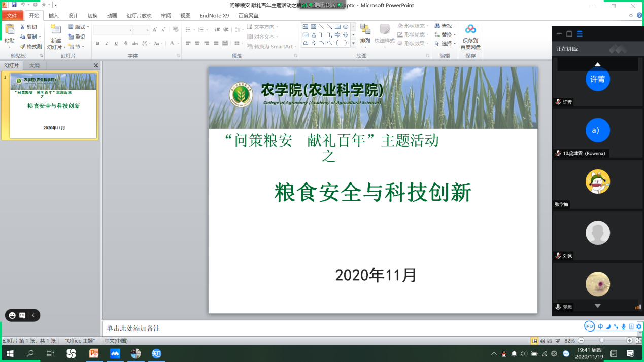The width and height of the screenshot is (644, 362).
Task: Switch to the Insert (插入) ribbon tab
Action: 53,16
